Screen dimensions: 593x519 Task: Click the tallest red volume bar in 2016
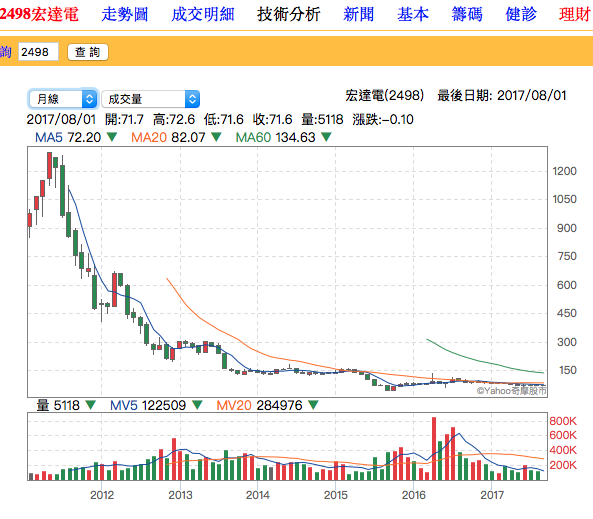434,449
